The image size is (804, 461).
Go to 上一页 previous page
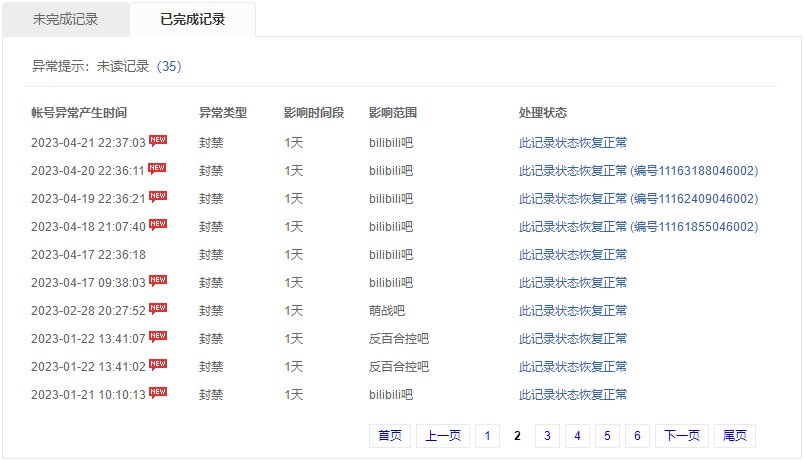[442, 436]
